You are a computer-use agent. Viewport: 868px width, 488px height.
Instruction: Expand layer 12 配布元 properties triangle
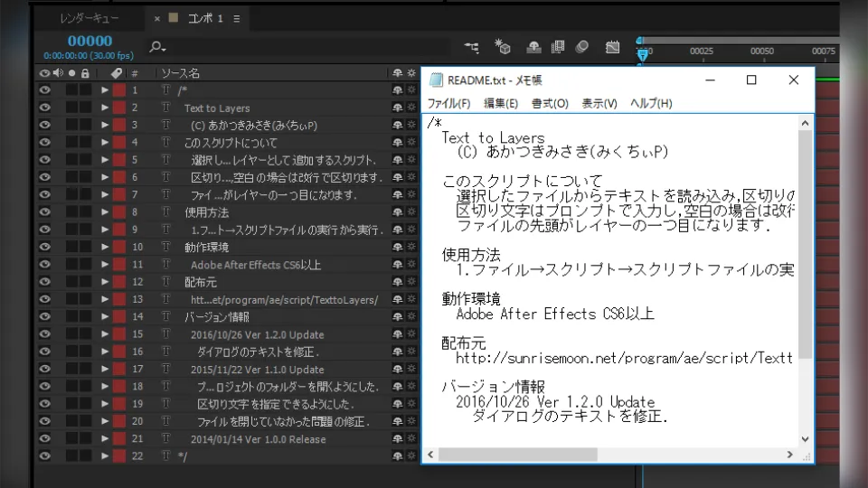tap(105, 282)
